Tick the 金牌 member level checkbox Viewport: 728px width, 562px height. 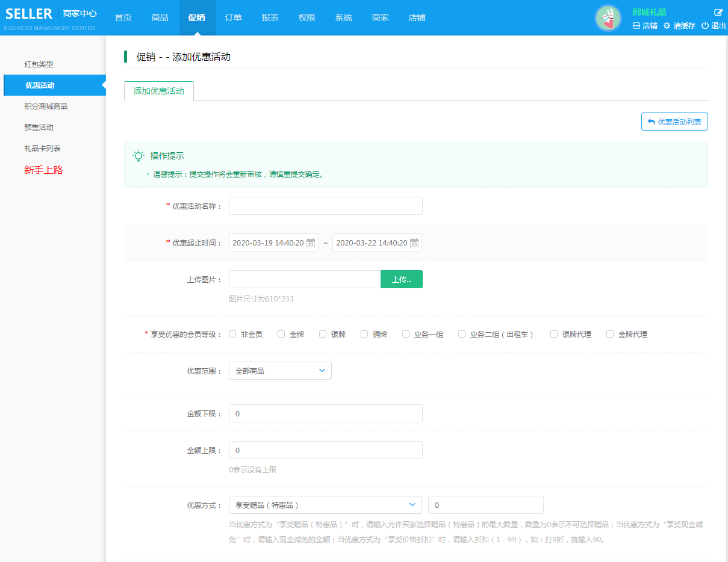click(281, 334)
